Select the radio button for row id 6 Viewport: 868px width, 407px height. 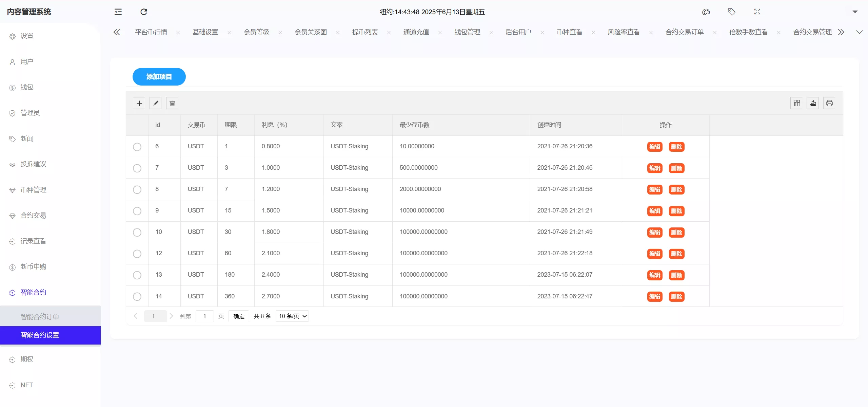pyautogui.click(x=137, y=147)
